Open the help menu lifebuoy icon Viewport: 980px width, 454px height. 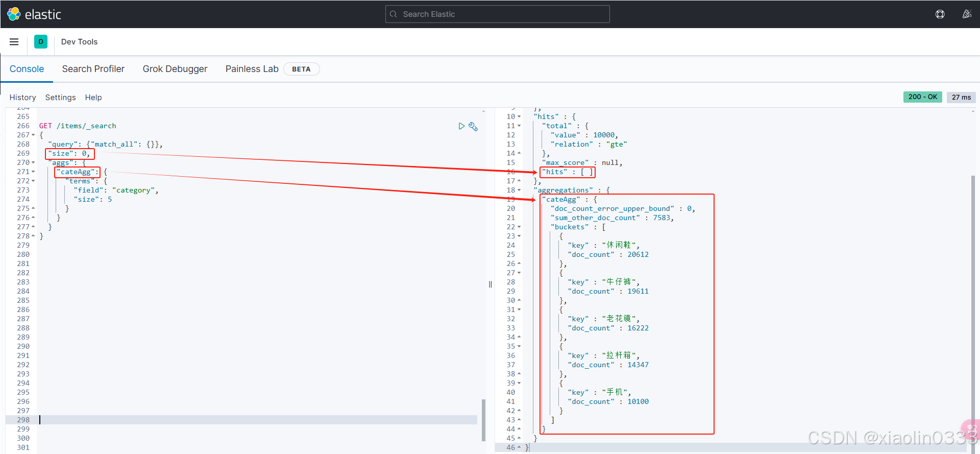940,14
